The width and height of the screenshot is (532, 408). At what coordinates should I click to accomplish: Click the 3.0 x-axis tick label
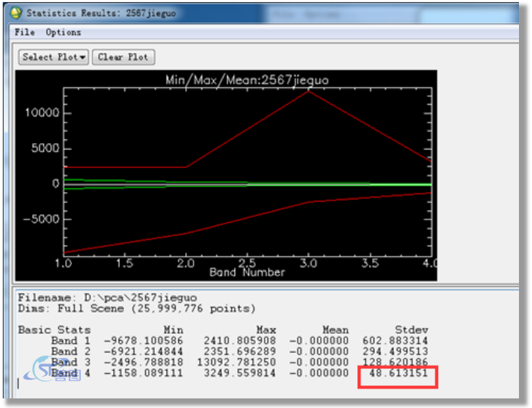[x=309, y=263]
